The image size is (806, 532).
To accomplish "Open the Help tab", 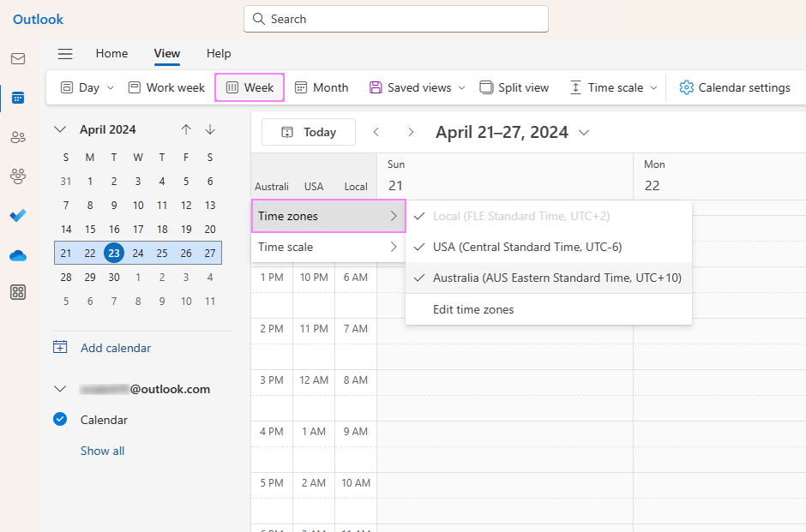I will (x=219, y=53).
